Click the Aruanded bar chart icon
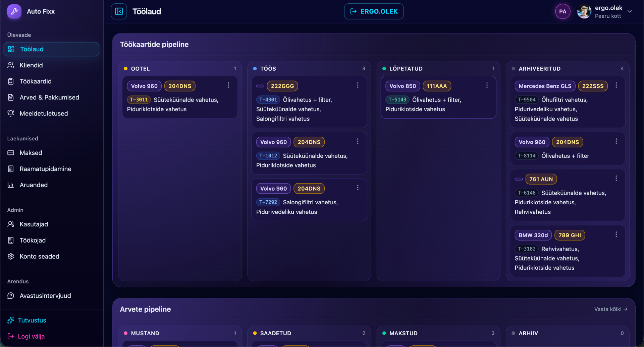644x347 pixels. tap(11, 185)
